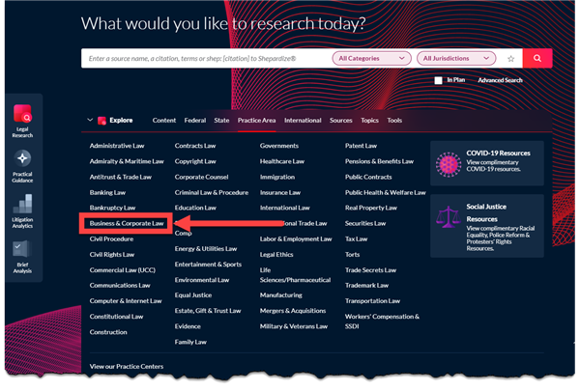The image size is (580, 392).
Task: Open Social Justice Resources heading link
Action: (486, 212)
